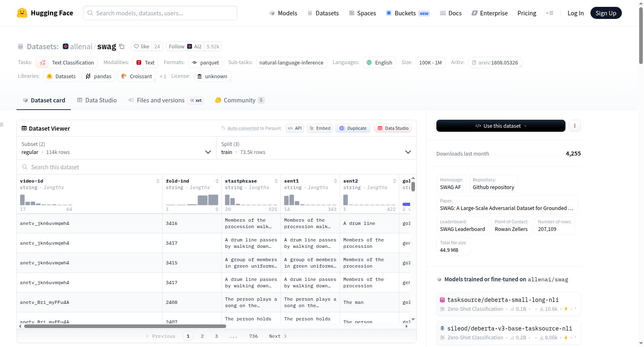This screenshot has height=347, width=644.
Task: Go to page 2 of the dataset
Action: point(202,336)
